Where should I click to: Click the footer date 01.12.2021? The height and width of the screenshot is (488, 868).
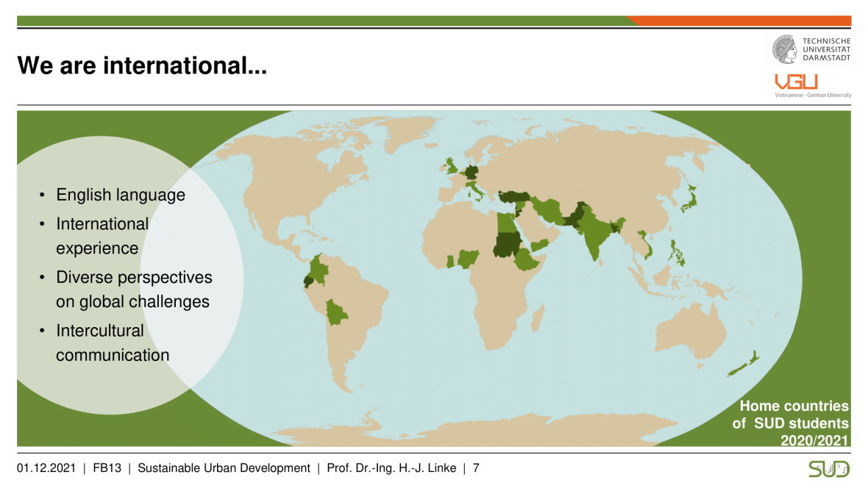[46, 468]
